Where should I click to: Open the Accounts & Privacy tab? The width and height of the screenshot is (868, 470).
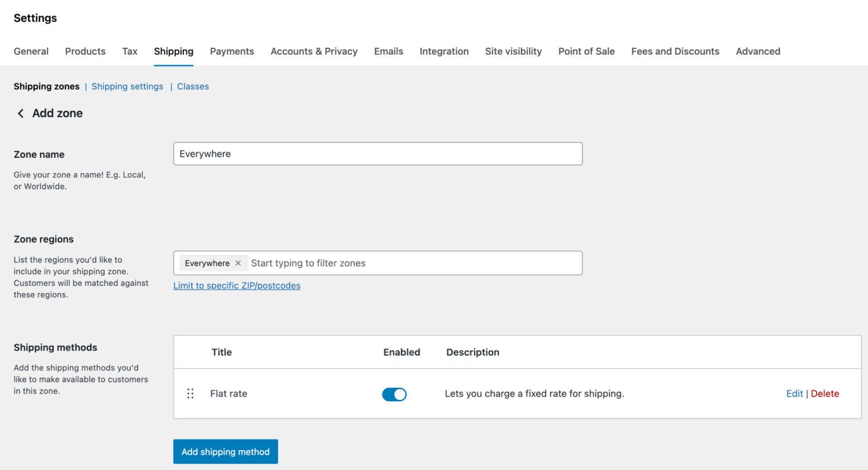click(314, 51)
